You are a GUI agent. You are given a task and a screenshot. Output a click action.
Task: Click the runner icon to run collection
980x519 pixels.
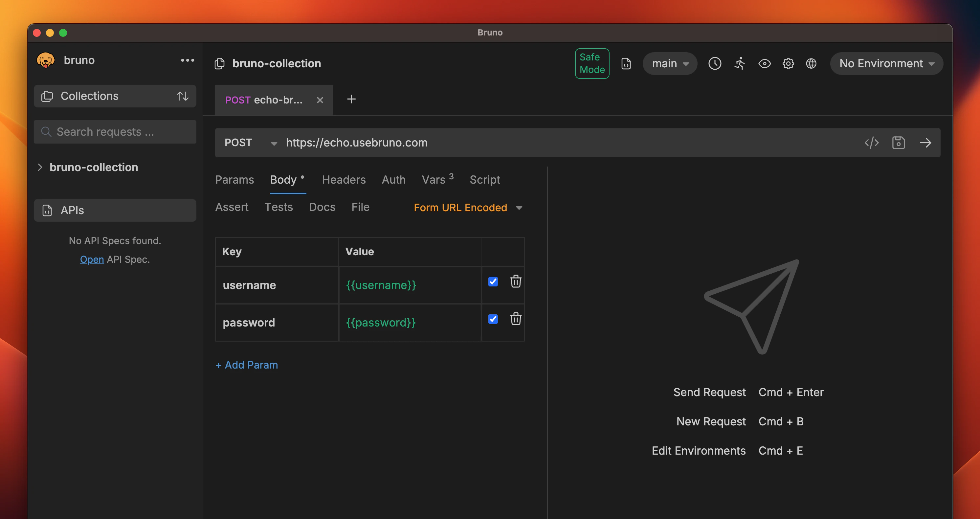[x=740, y=63]
